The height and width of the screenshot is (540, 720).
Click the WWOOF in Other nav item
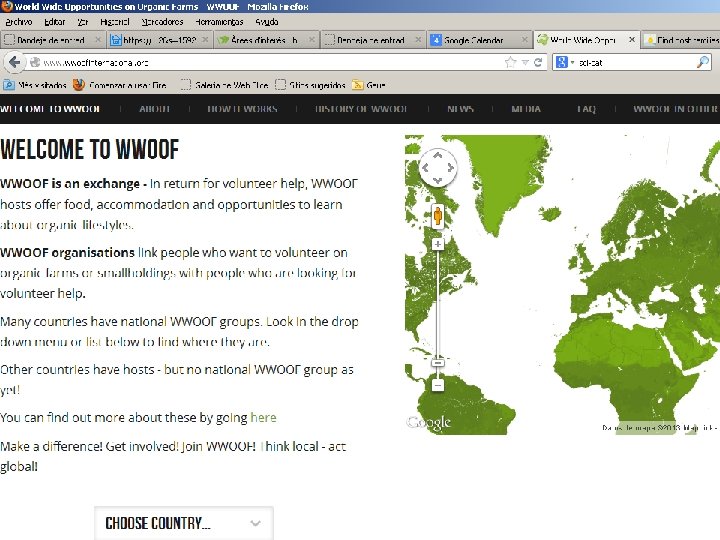676,109
